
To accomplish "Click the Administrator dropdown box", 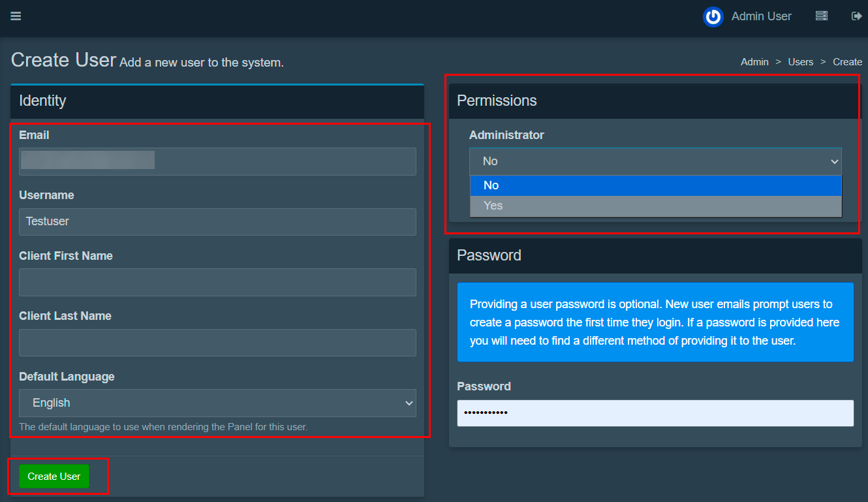I will pyautogui.click(x=655, y=161).
